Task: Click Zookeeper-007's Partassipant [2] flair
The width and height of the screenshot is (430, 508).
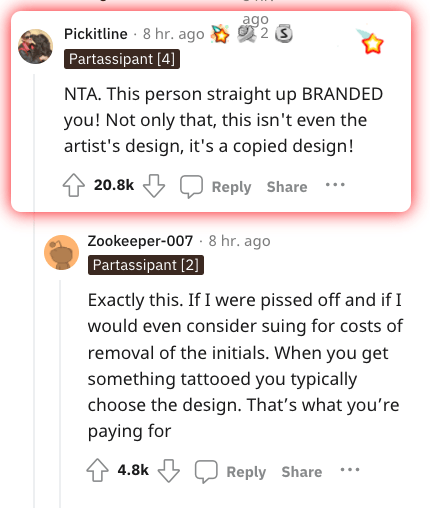Action: (146, 265)
